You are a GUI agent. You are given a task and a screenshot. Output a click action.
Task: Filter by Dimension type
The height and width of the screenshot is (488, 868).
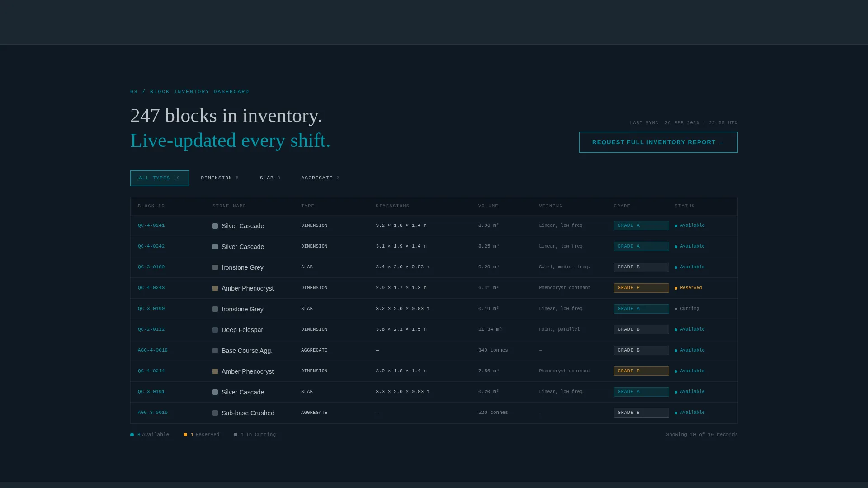coord(220,178)
